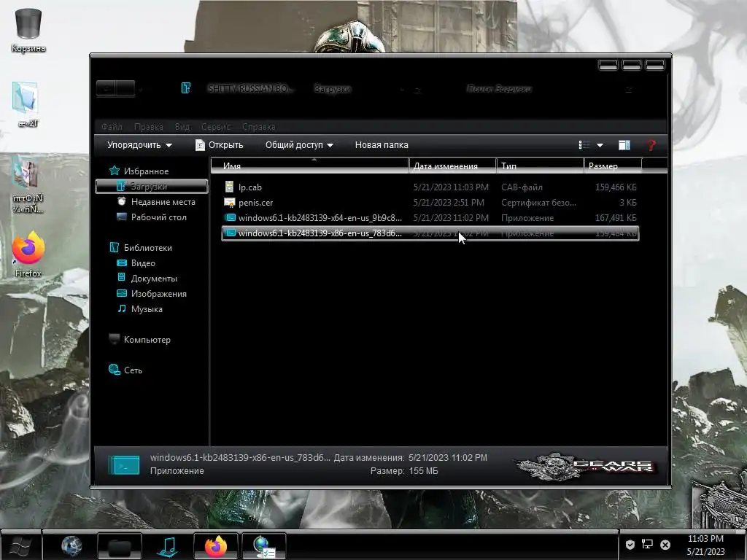Screen dimensions: 747x560
Task: Open the Сервис menu
Action: (216, 127)
